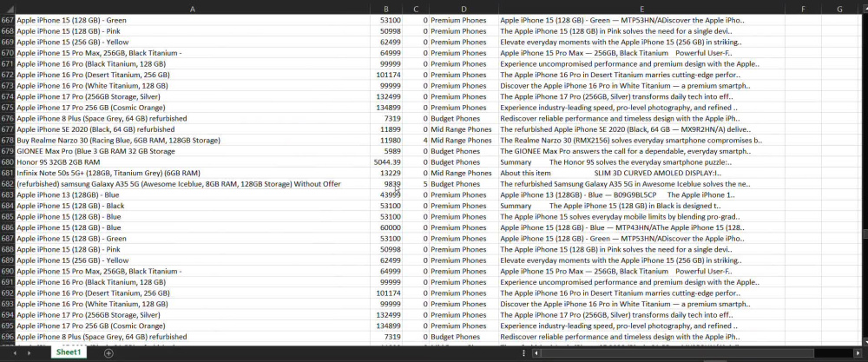Click the next sheet navigation arrow

[29, 353]
